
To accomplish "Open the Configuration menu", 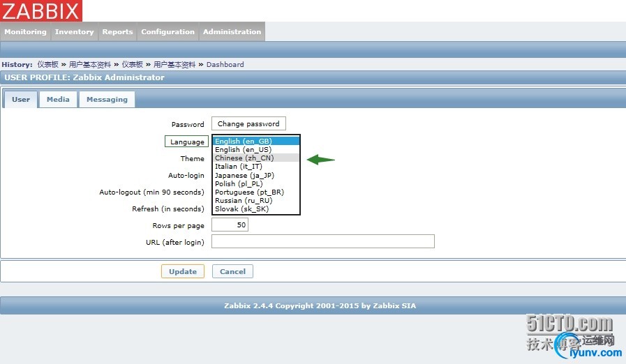I will click(x=167, y=31).
